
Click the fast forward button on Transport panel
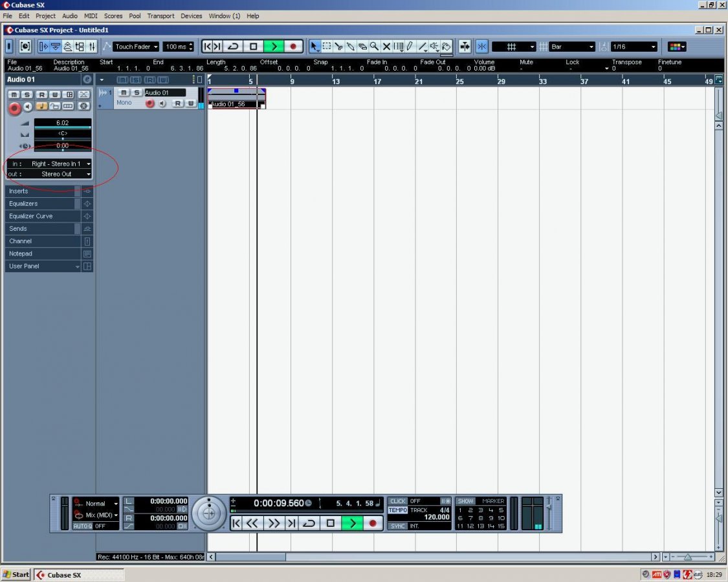274,524
